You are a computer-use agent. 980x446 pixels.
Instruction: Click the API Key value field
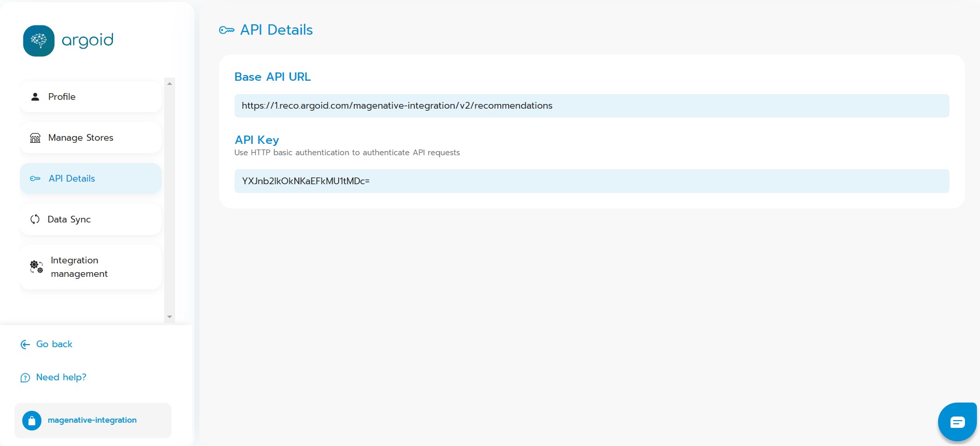(x=592, y=181)
